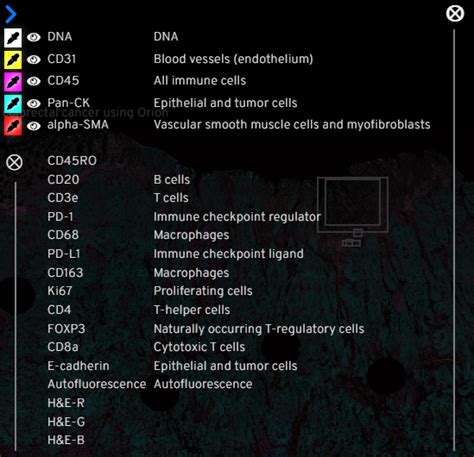Select the Pan-CK channel name
This screenshot has width=474, height=457.
[x=69, y=103]
